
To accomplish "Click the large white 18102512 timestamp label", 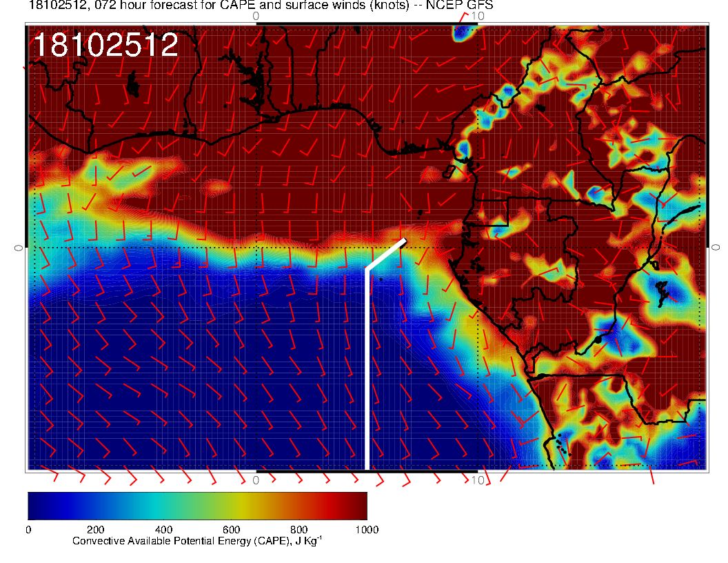I will [x=105, y=46].
